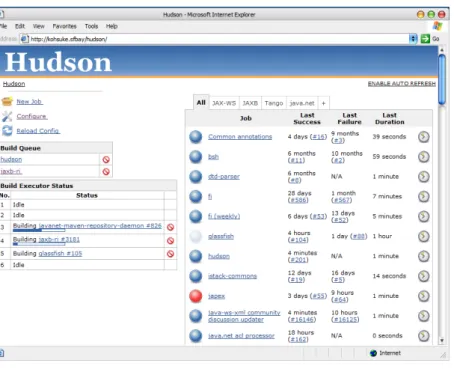
Task: Open the javanet-maven-repository-daemon #826 build link
Action: [100, 226]
